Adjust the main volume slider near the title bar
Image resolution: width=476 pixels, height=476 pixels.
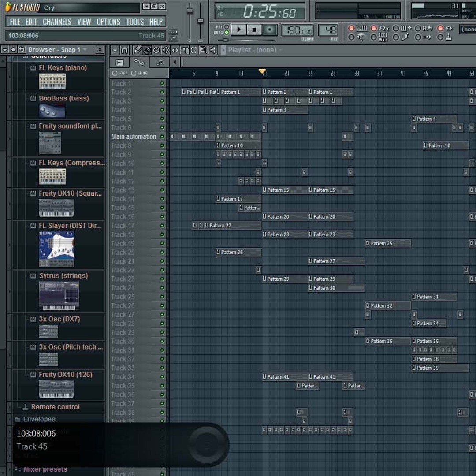pos(190,11)
